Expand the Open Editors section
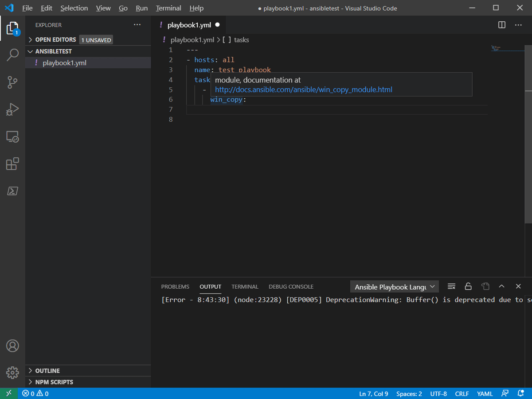This screenshot has width=532, height=399. 55,40
